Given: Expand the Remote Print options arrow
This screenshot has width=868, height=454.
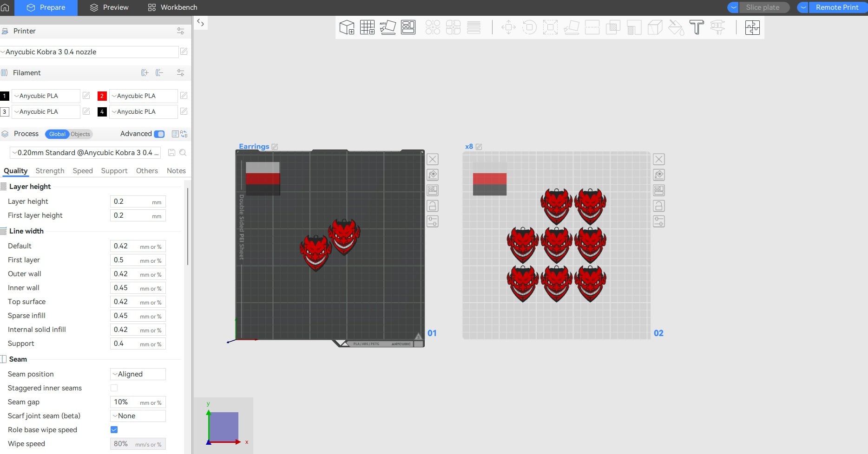Looking at the screenshot, I should (803, 7).
